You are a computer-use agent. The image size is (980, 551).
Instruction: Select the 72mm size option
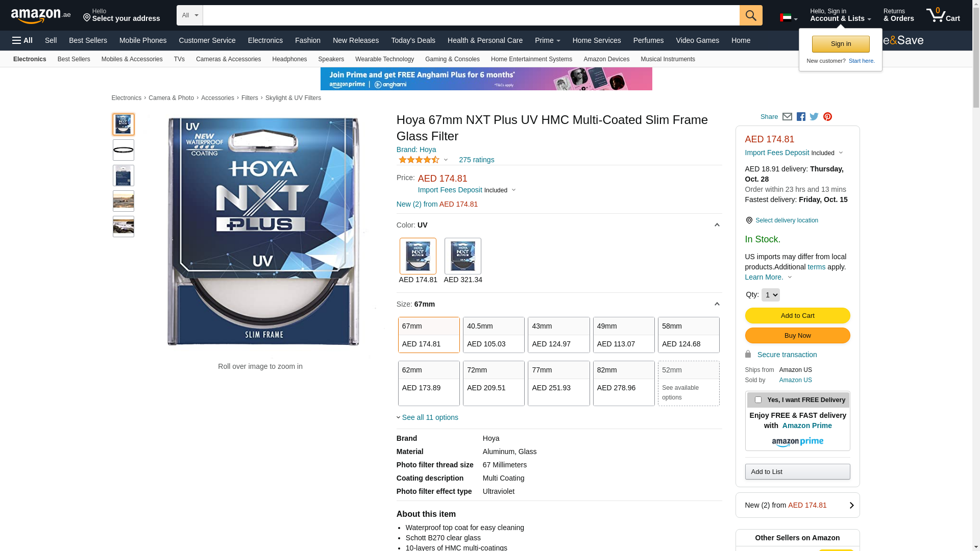494,383
